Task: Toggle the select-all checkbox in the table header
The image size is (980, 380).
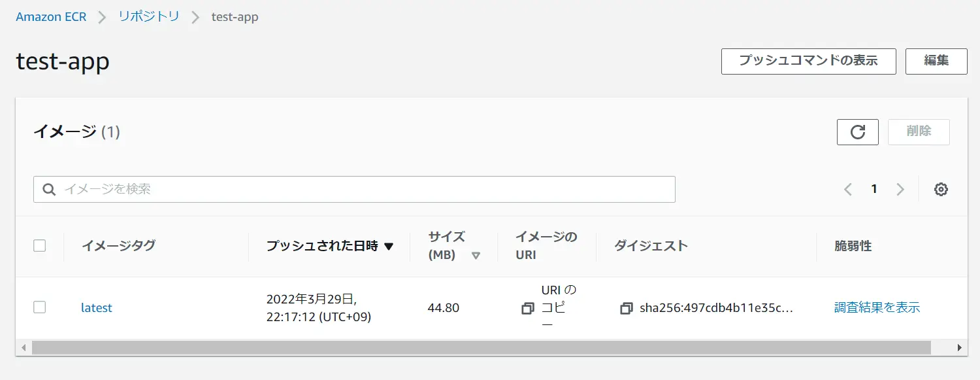Action: point(40,246)
